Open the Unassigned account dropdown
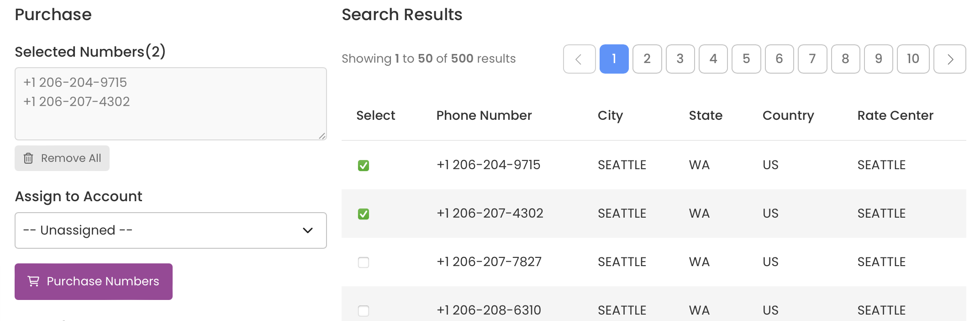This screenshot has height=321, width=980. click(171, 230)
